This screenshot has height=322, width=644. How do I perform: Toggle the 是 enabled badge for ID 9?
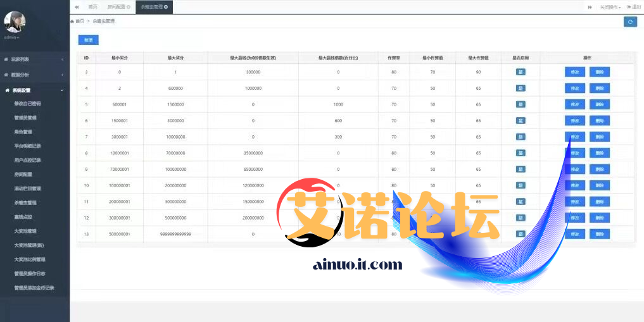[521, 169]
